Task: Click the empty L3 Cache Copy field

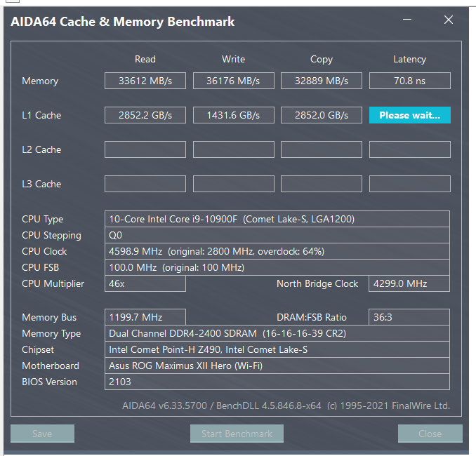Action: [x=322, y=184]
